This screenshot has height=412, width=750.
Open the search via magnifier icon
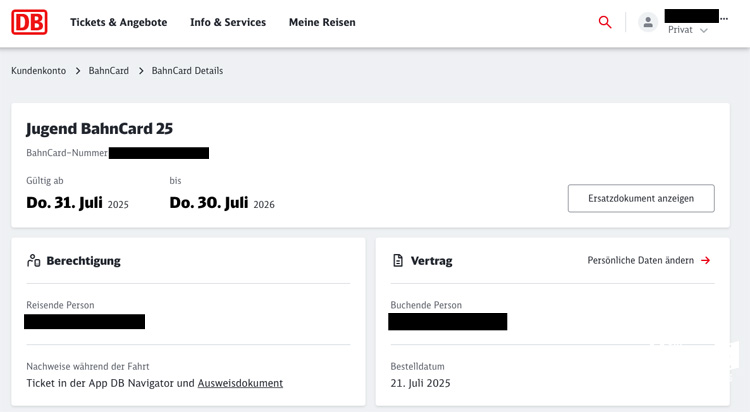(605, 22)
